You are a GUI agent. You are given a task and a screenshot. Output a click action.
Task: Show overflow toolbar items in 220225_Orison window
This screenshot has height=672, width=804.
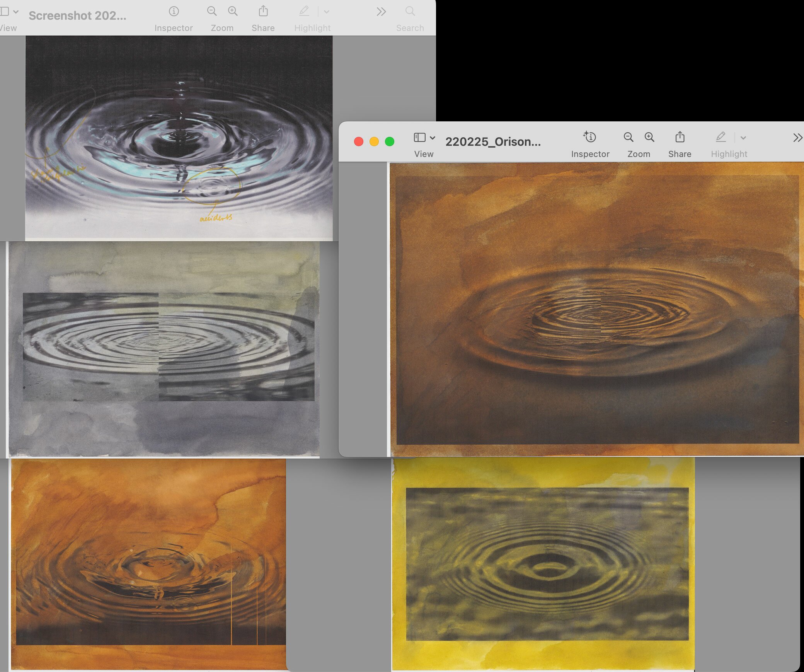point(797,138)
